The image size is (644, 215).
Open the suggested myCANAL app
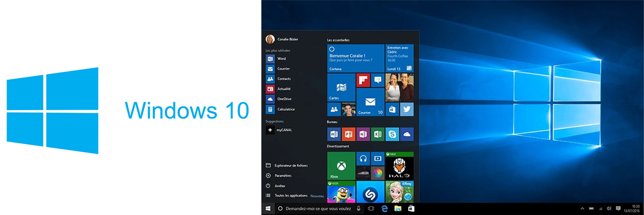coord(279,130)
